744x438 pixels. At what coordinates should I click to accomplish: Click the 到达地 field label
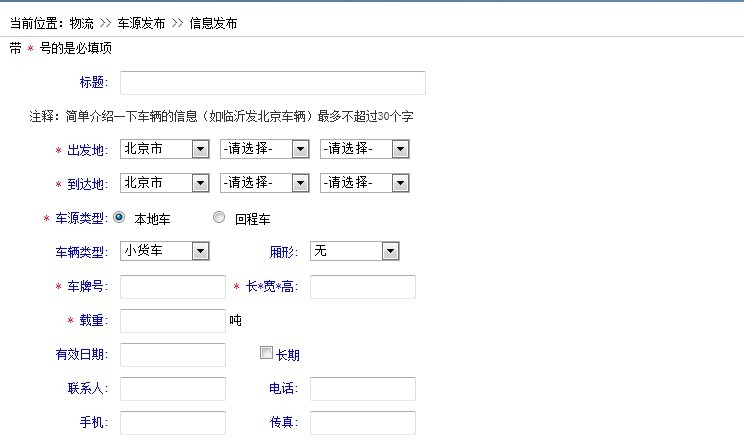coord(88,184)
